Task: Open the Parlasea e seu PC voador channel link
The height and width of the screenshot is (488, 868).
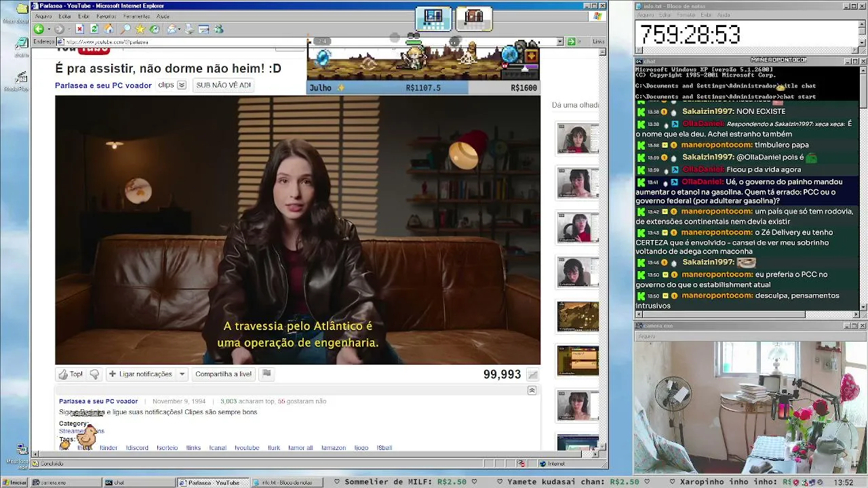Action: tap(103, 85)
